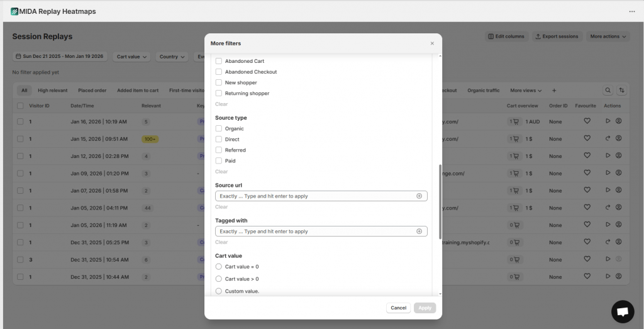This screenshot has width=644, height=329.
Task: Click the Cancel button in the dialog
Action: pos(398,308)
